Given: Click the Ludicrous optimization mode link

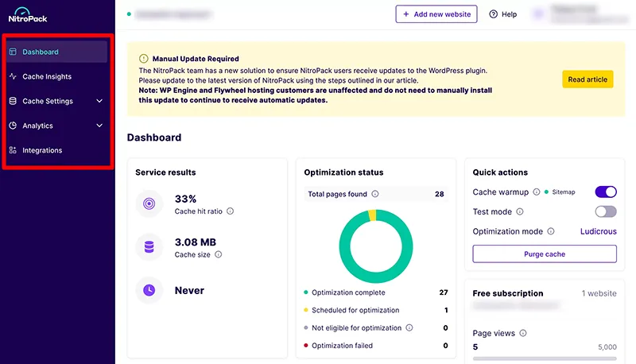Looking at the screenshot, I should click(599, 231).
